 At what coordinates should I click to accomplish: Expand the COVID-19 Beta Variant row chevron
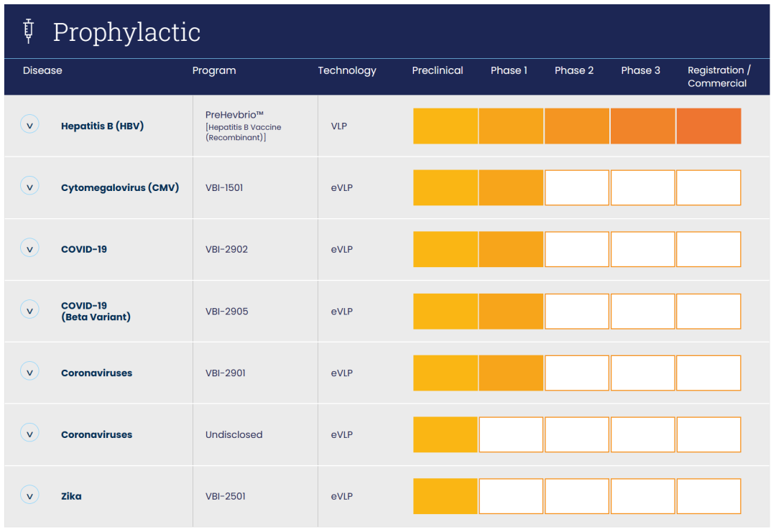coord(29,311)
